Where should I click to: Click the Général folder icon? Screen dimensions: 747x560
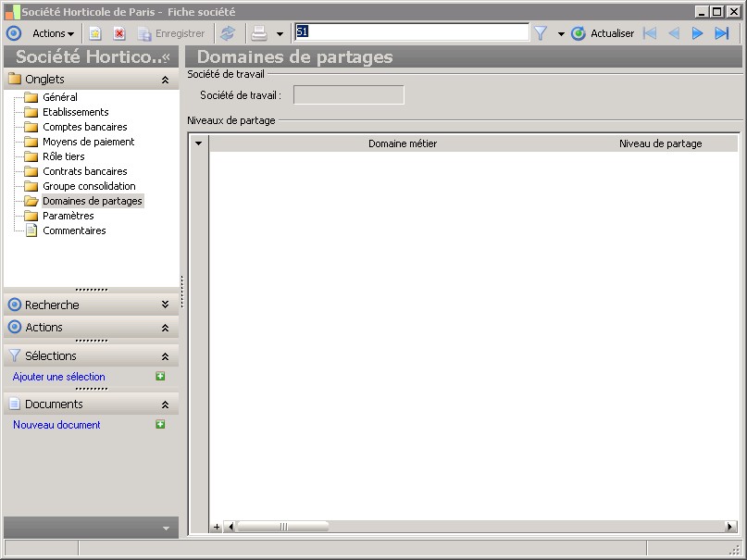pos(31,97)
